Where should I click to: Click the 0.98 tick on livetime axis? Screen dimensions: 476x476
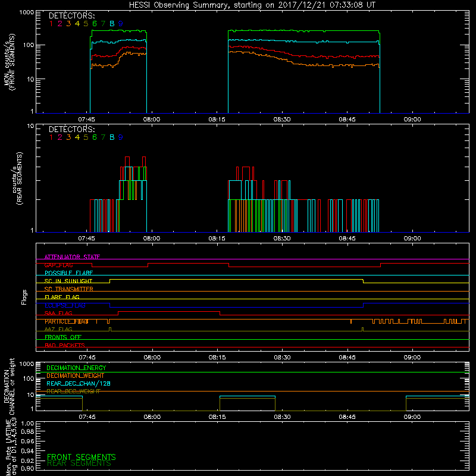point(27,432)
